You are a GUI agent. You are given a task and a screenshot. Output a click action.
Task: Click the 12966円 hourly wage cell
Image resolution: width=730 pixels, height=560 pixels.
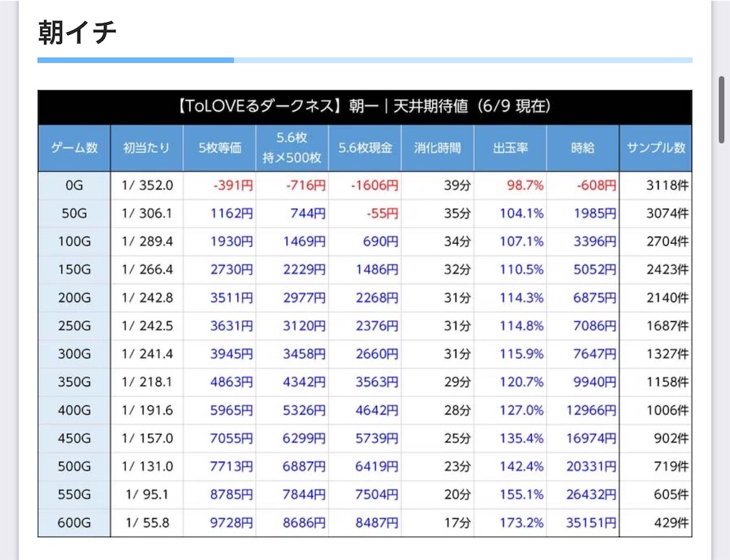point(582,410)
